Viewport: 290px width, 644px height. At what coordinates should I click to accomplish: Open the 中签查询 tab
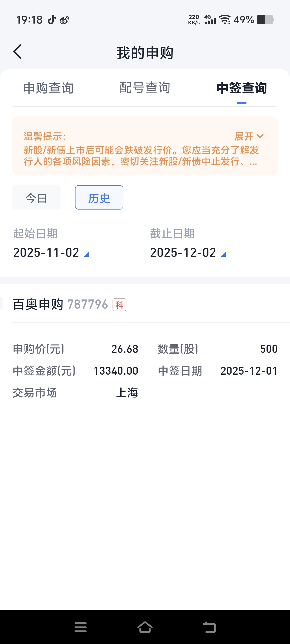click(x=241, y=88)
